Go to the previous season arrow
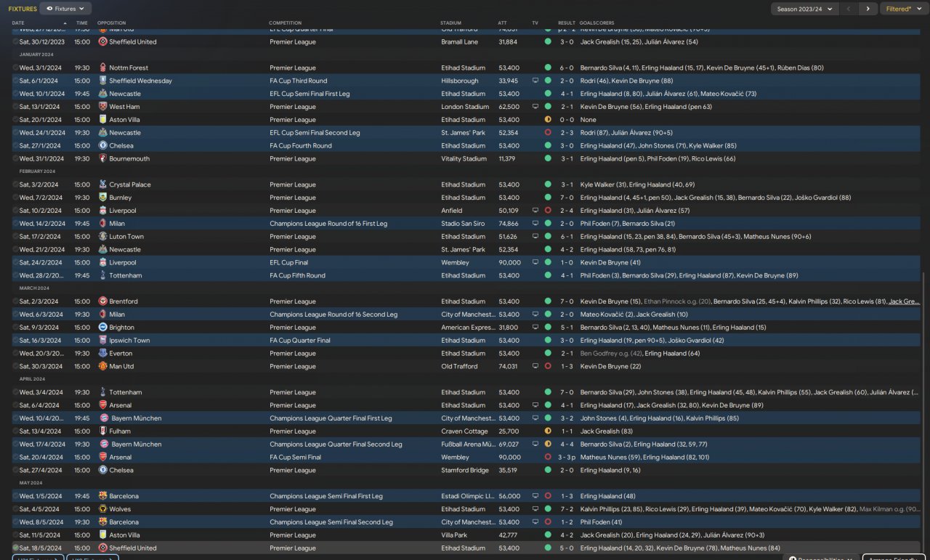 pyautogui.click(x=849, y=9)
